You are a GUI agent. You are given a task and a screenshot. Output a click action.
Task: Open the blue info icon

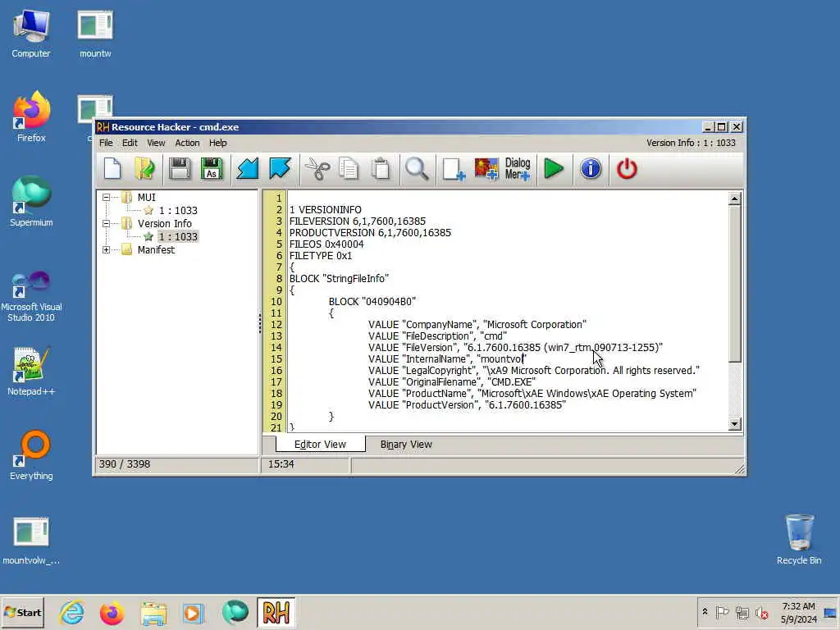click(591, 169)
